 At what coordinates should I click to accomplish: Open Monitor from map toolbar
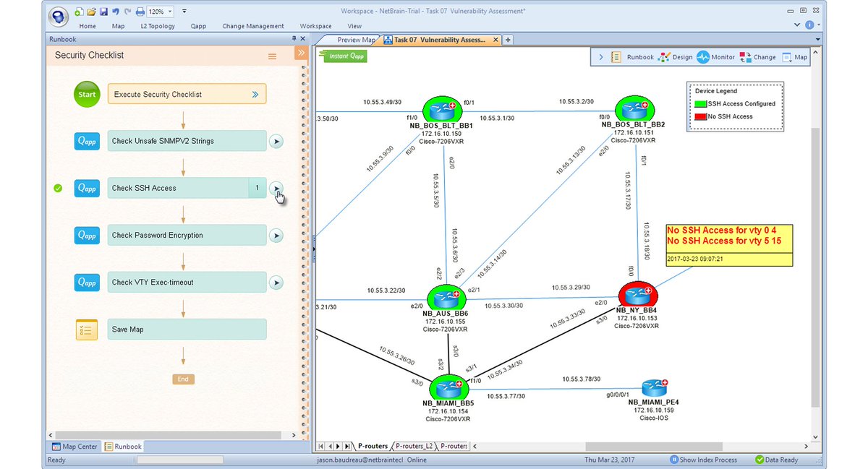(715, 57)
